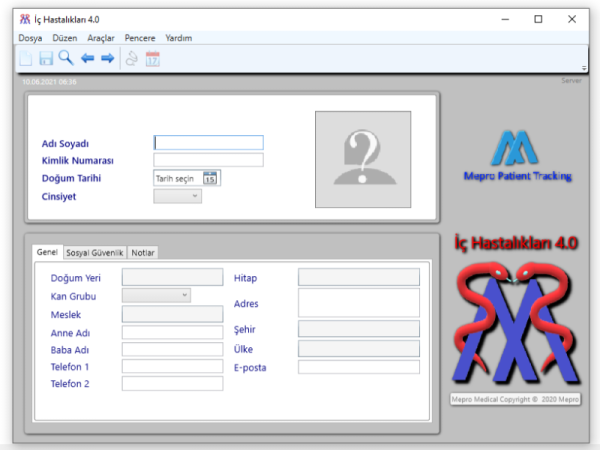Focus the Adı Soyadı input field
This screenshot has height=450, width=600.
pos(209,143)
